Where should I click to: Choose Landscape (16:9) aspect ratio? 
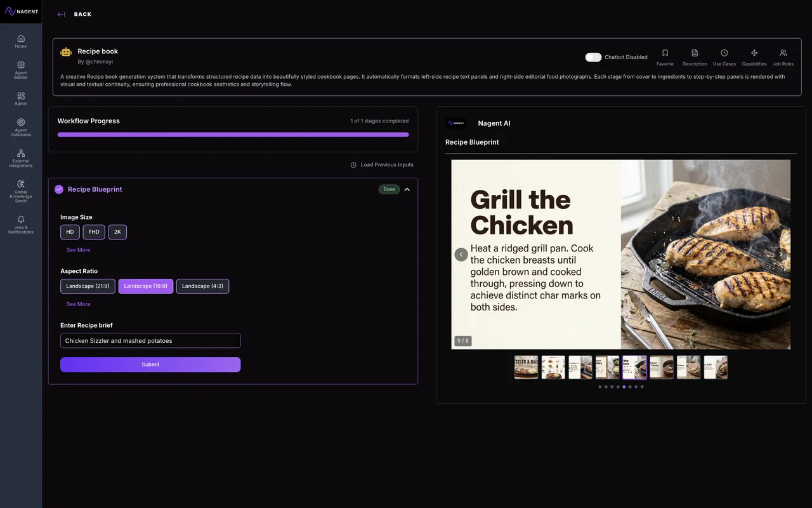pyautogui.click(x=146, y=286)
